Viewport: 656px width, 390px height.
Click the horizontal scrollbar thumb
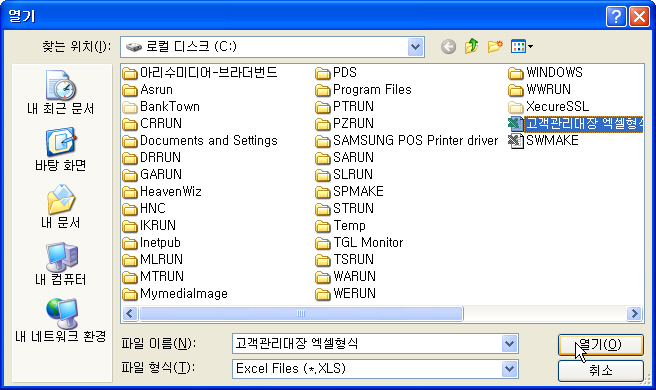(x=301, y=313)
